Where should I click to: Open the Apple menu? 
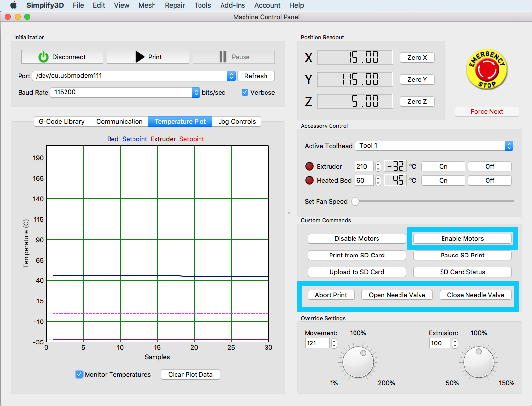pyautogui.click(x=13, y=5)
